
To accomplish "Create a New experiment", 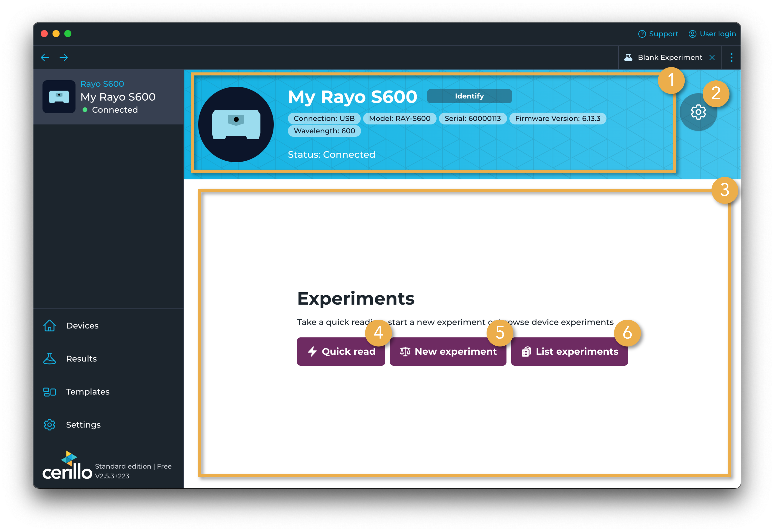I will [x=448, y=352].
